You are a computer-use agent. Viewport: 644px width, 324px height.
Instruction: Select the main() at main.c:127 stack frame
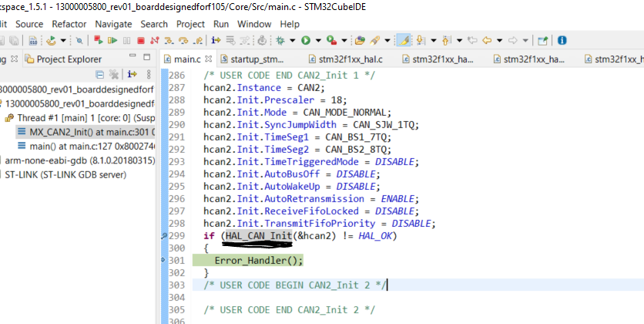86,146
